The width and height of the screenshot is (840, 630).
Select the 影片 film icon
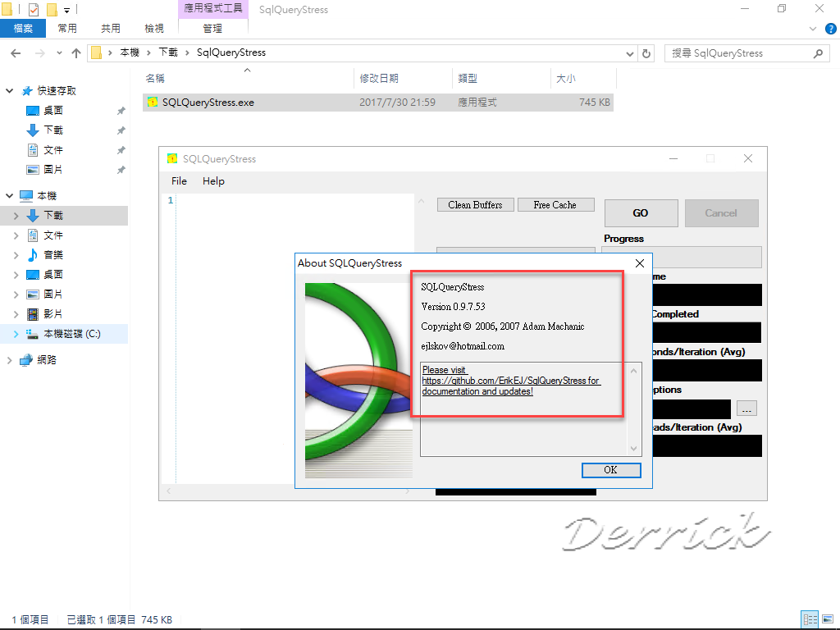tap(33, 314)
